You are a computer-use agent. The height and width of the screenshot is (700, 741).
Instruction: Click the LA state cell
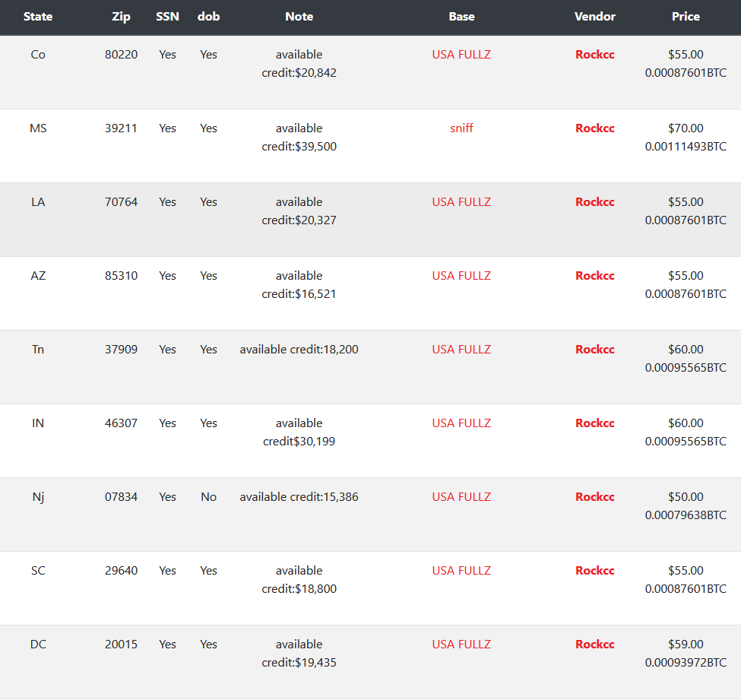pos(38,202)
